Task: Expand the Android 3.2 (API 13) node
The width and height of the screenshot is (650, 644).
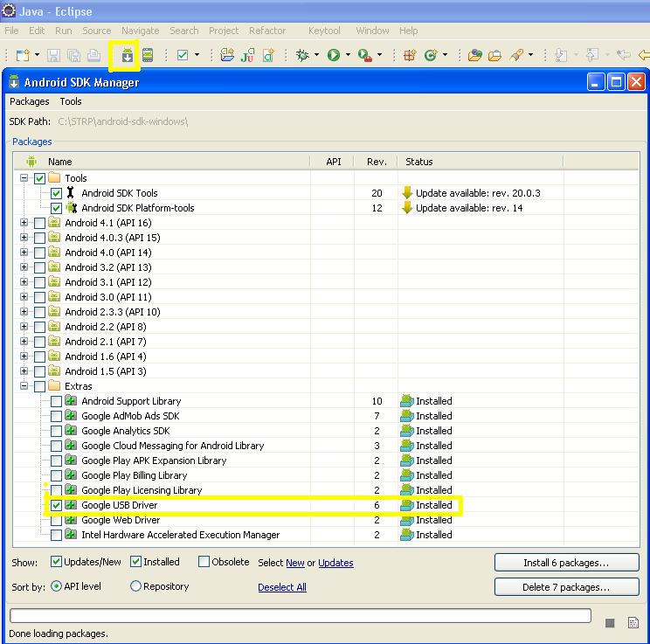Action: (24, 267)
